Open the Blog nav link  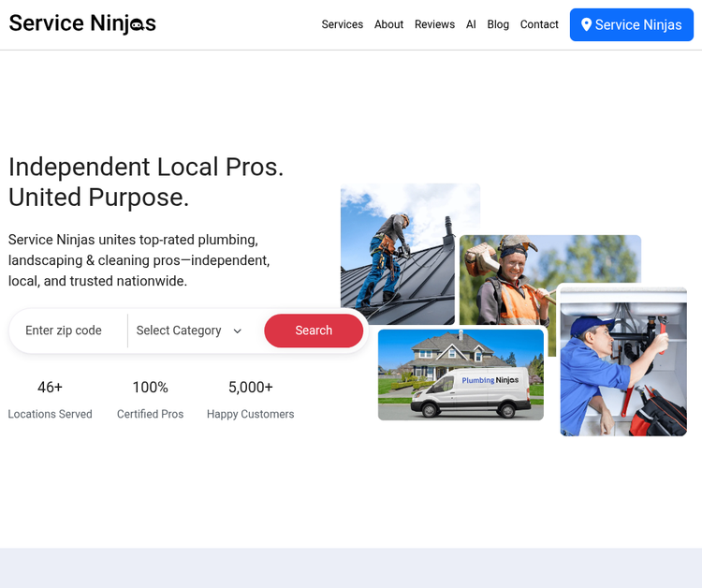click(x=498, y=24)
